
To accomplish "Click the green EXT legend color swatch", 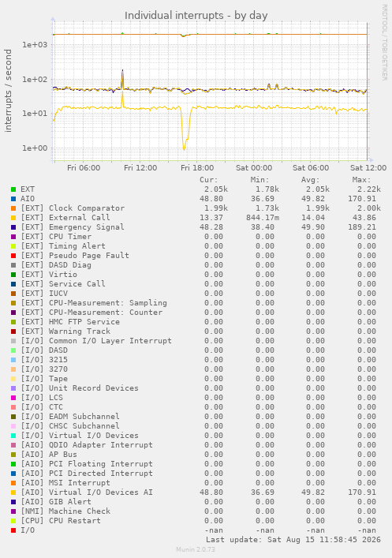I will click(13, 189).
